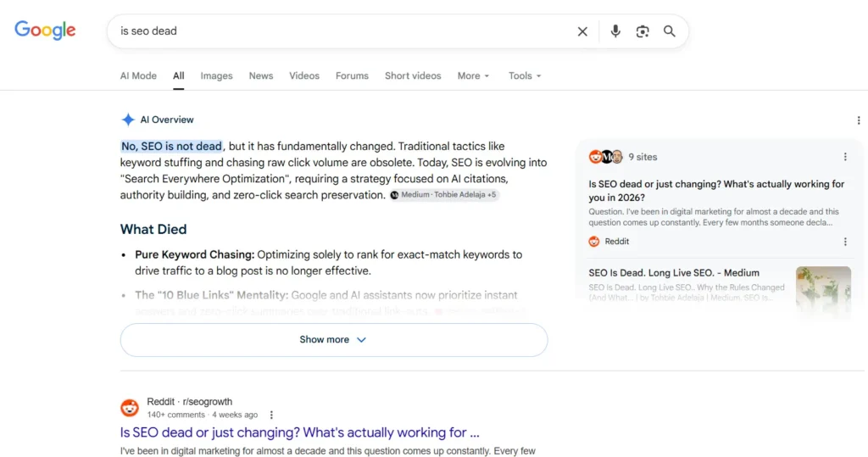Open 'SEO Is Dead. Long Live SEO. - Medium' link
Screen dimensions: 868x457
[674, 272]
